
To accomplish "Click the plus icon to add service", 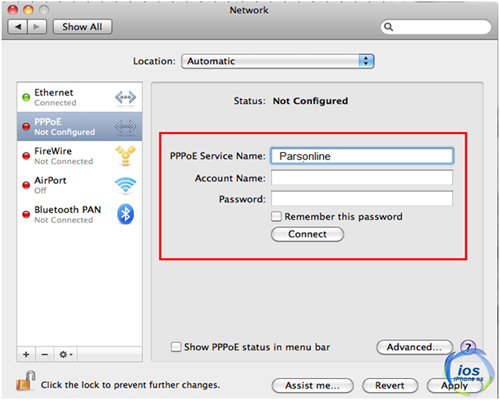I will [26, 354].
